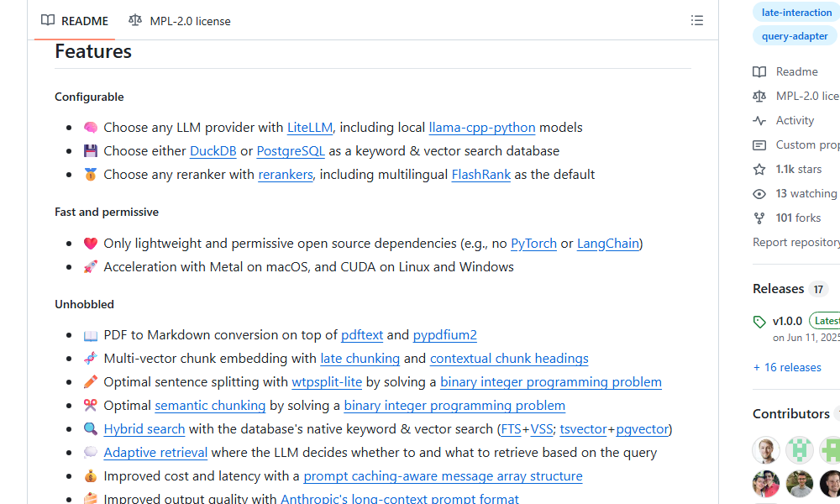Click the fork icon beside 101 forks
Screen dimensions: 840x504
(759, 218)
